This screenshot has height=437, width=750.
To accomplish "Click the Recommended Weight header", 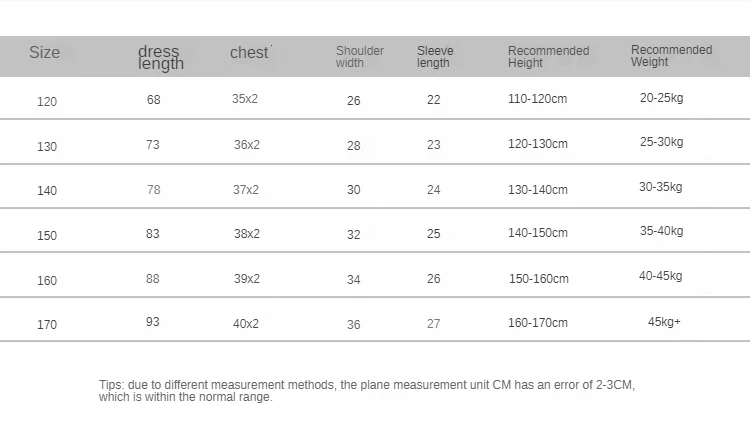I will point(672,56).
